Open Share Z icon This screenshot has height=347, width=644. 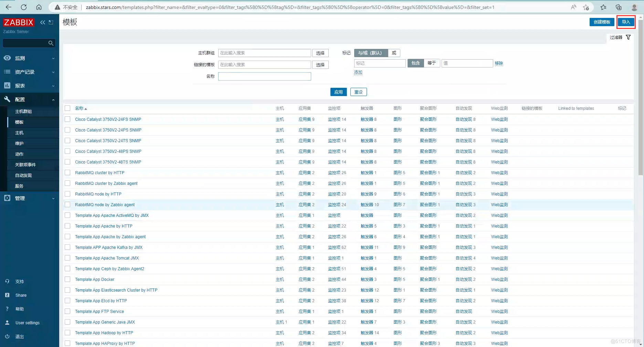[x=7, y=295]
